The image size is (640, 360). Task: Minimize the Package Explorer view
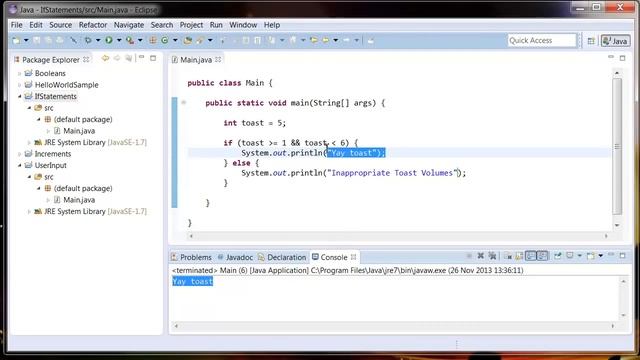tap(142, 58)
